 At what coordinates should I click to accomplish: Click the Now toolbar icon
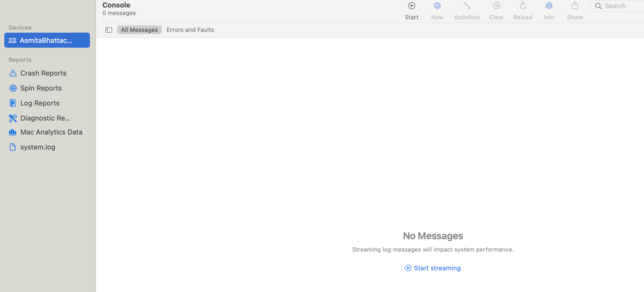tap(437, 6)
